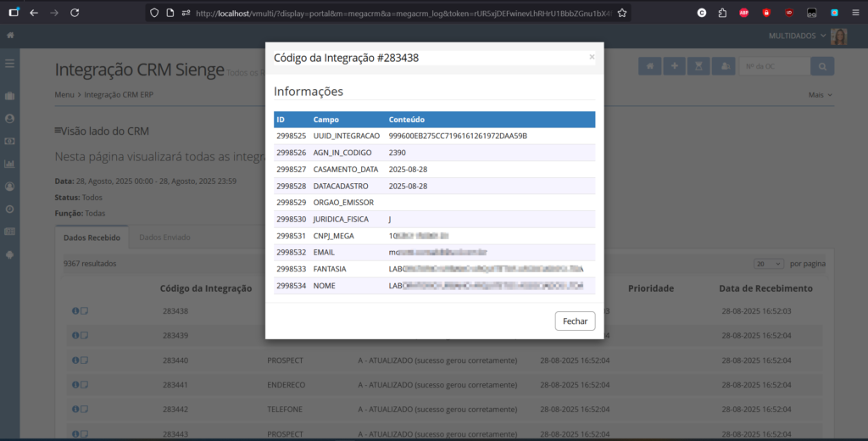The width and height of the screenshot is (868, 441).
Task: Click info icon for integration 283439
Action: 75,335
